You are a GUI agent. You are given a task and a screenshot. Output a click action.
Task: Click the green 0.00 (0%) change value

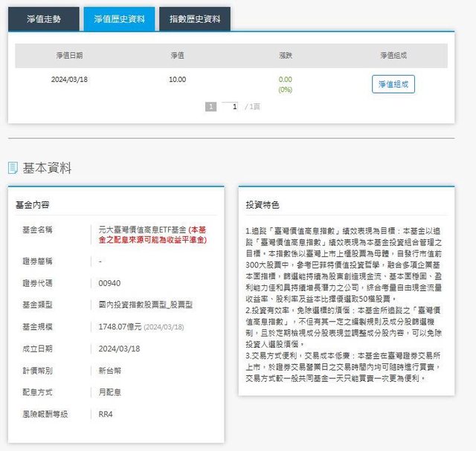point(285,84)
